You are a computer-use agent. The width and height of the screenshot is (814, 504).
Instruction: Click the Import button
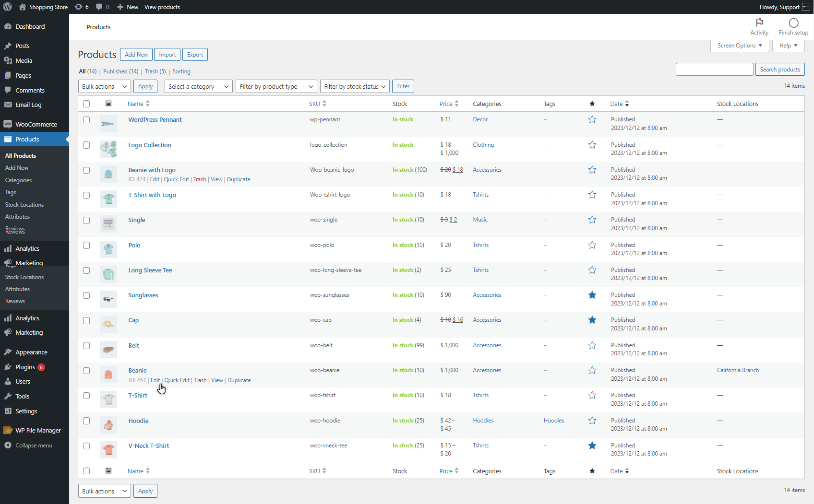pyautogui.click(x=168, y=55)
